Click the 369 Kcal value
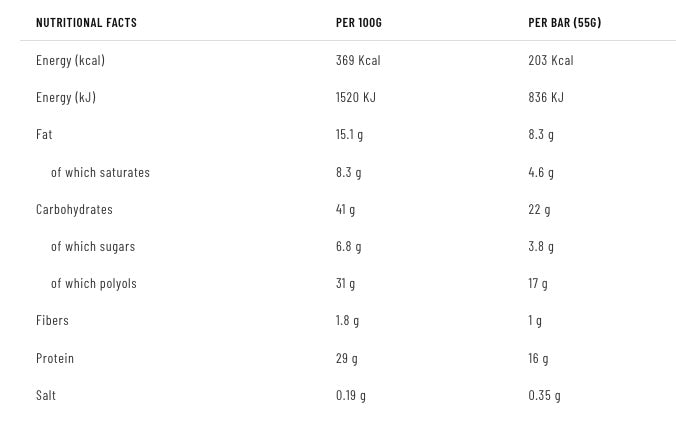This screenshot has height=424, width=676. click(358, 60)
